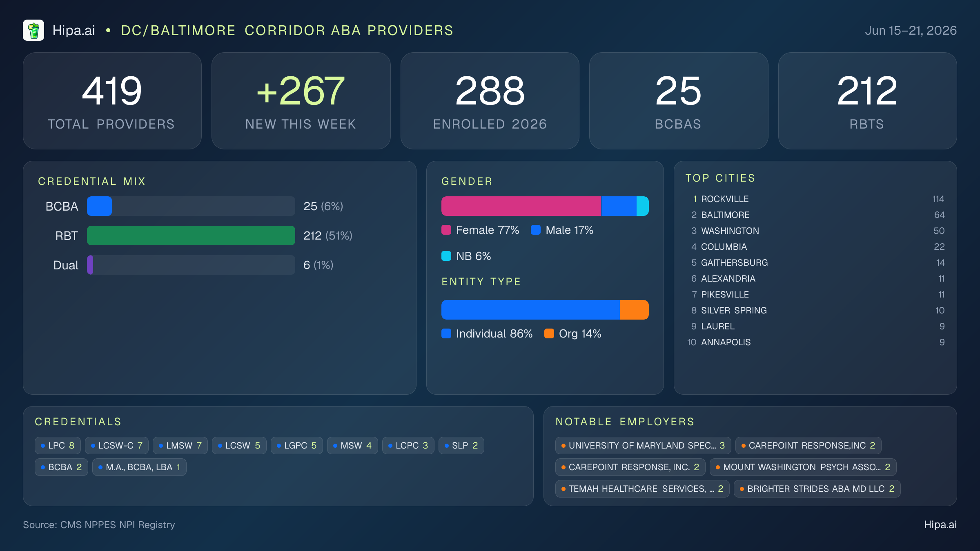Viewport: 980px width, 551px height.
Task: Click the Notable Employers panel heading
Action: coord(625,422)
